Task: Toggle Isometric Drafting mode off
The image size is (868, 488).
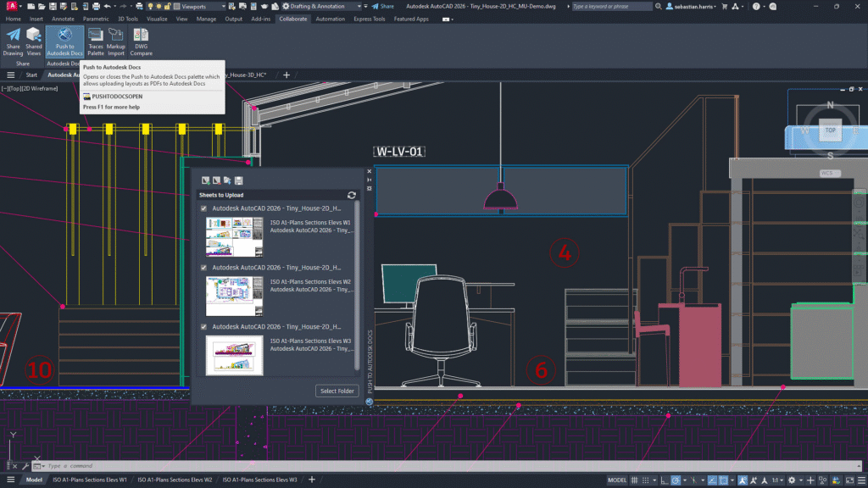Action: coord(693,480)
